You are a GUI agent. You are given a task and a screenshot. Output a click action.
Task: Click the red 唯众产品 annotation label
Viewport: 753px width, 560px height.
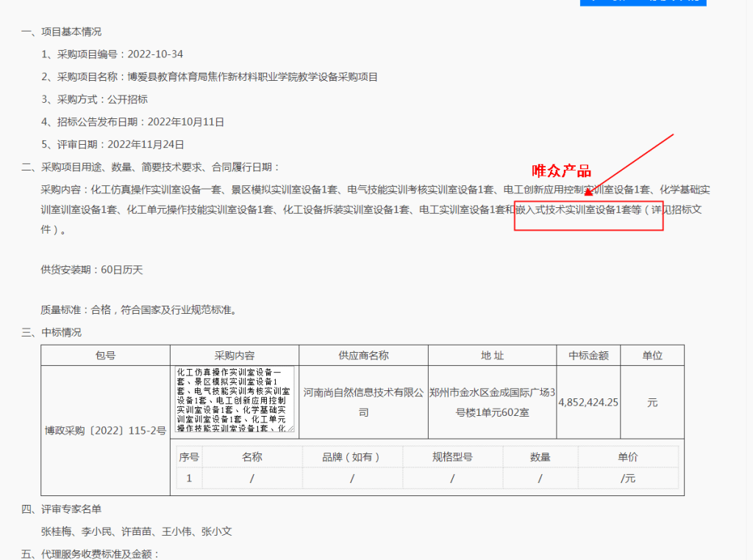pos(562,171)
